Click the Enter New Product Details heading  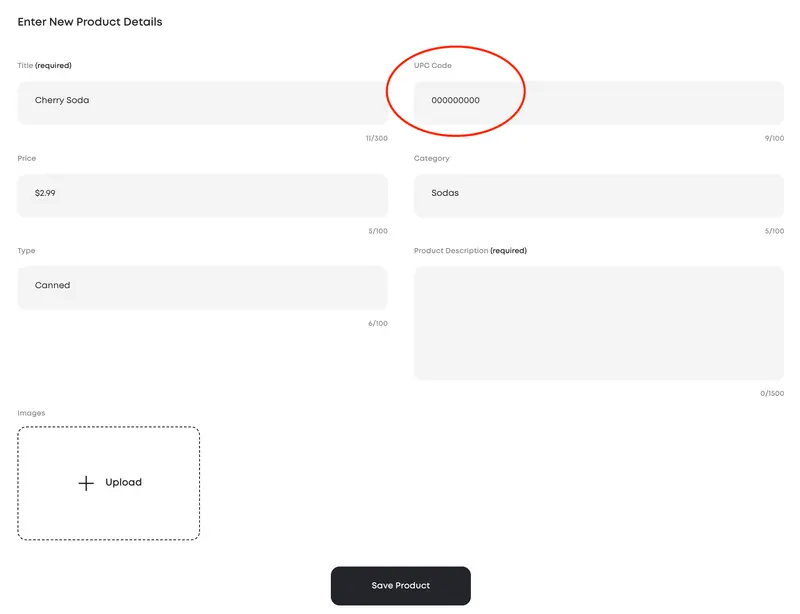pyautogui.click(x=90, y=22)
